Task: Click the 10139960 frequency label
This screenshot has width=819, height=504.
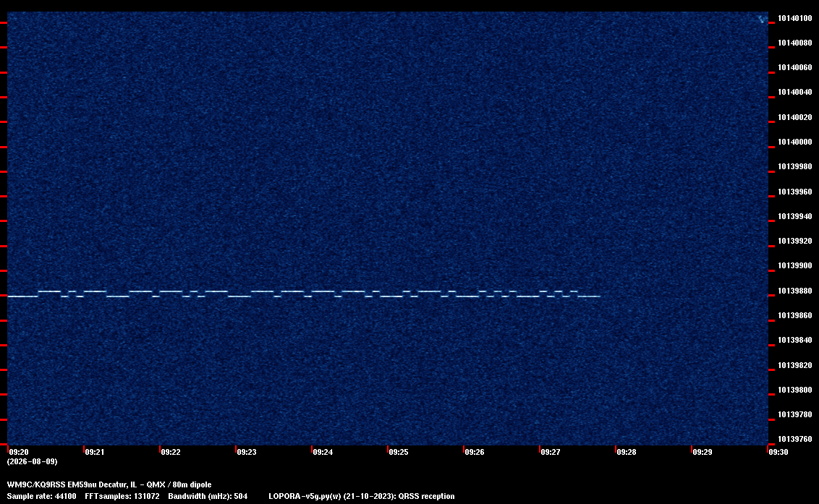Action: (x=794, y=192)
